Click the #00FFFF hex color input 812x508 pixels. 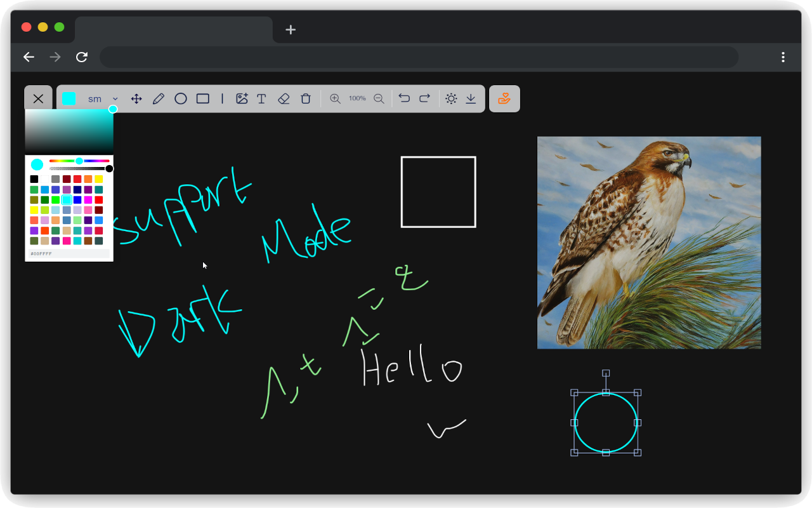click(x=69, y=253)
